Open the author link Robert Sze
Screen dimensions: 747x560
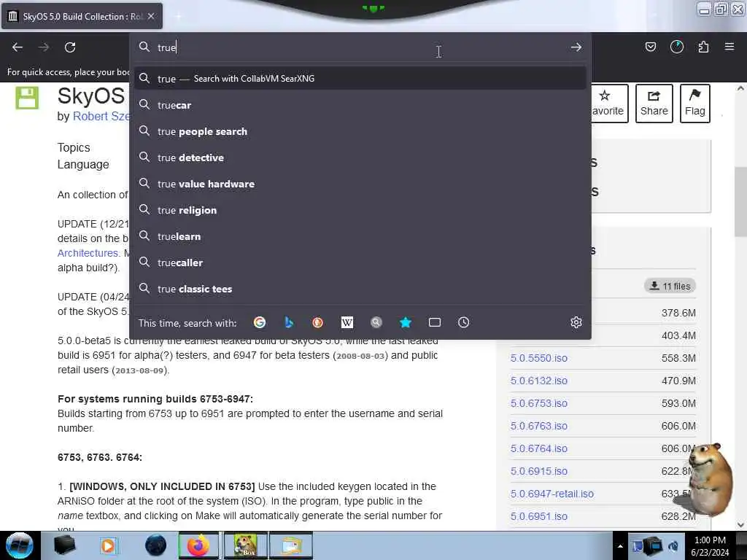click(101, 116)
